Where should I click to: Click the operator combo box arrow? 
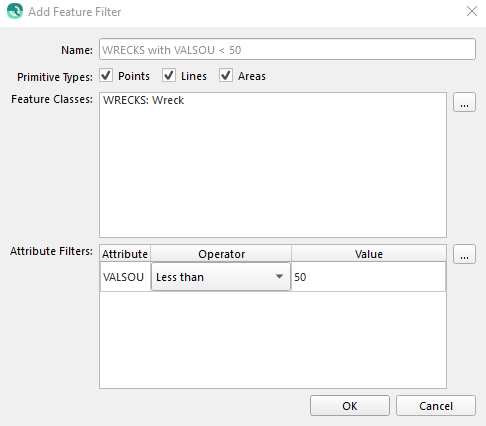(x=279, y=276)
